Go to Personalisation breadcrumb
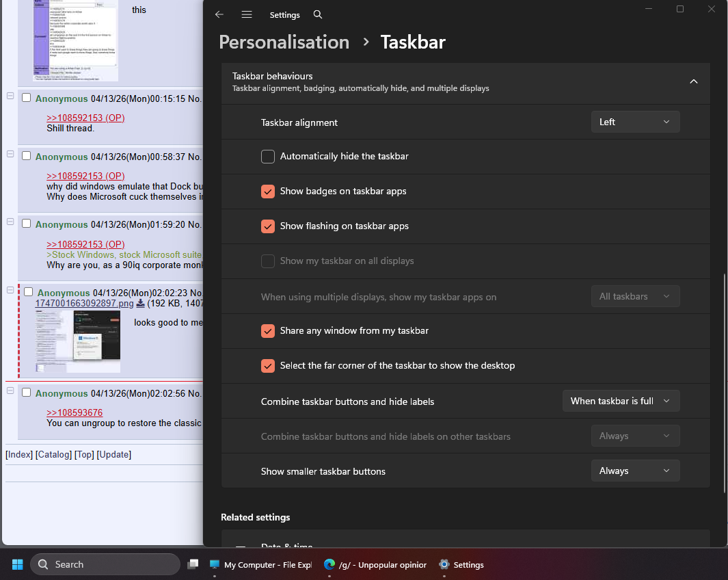This screenshot has width=728, height=580. [284, 42]
